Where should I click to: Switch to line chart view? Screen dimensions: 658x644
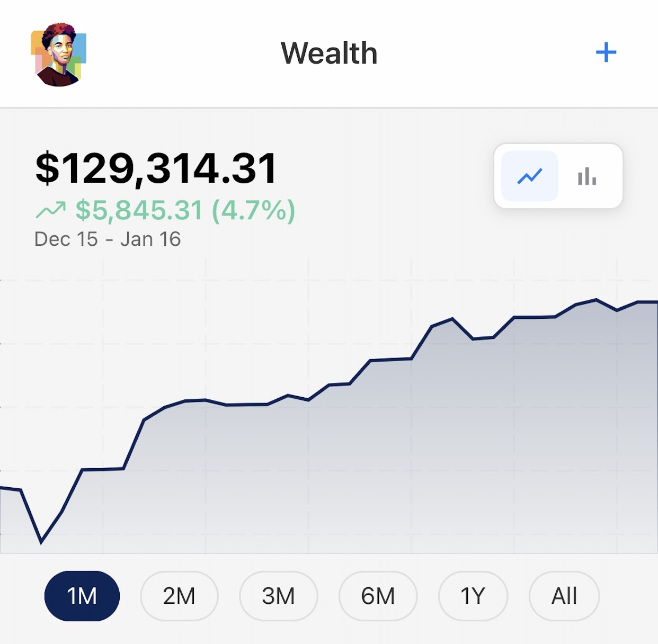529,176
